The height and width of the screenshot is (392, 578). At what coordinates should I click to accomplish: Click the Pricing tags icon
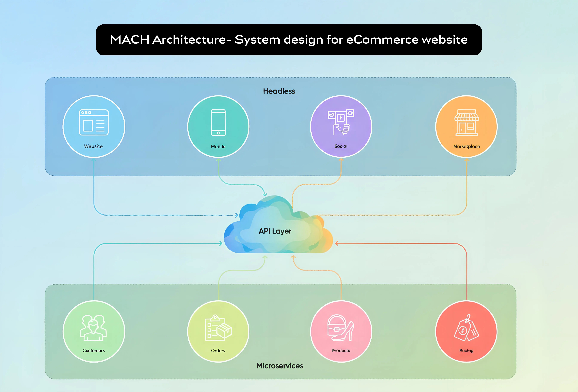pos(467,328)
